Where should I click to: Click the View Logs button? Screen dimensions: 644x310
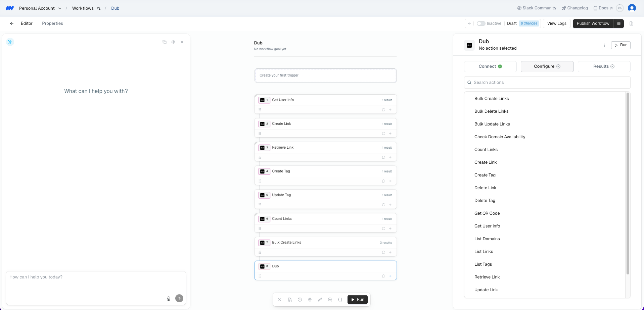pyautogui.click(x=557, y=23)
